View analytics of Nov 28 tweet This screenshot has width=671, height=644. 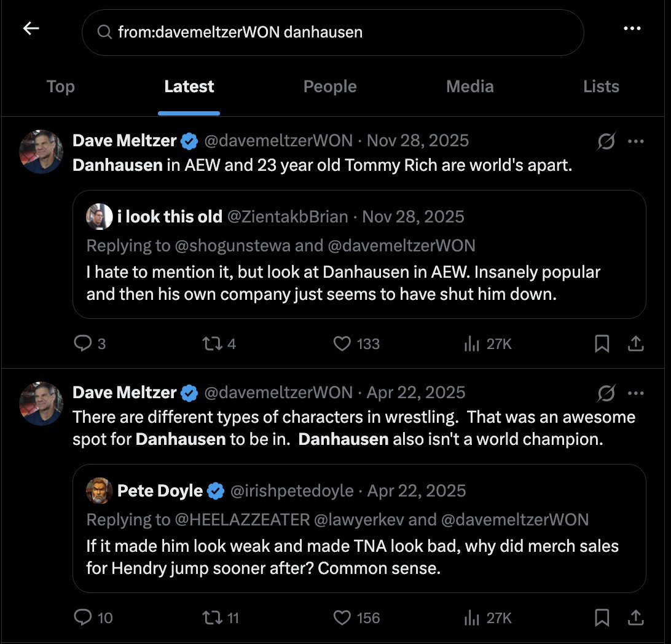471,344
